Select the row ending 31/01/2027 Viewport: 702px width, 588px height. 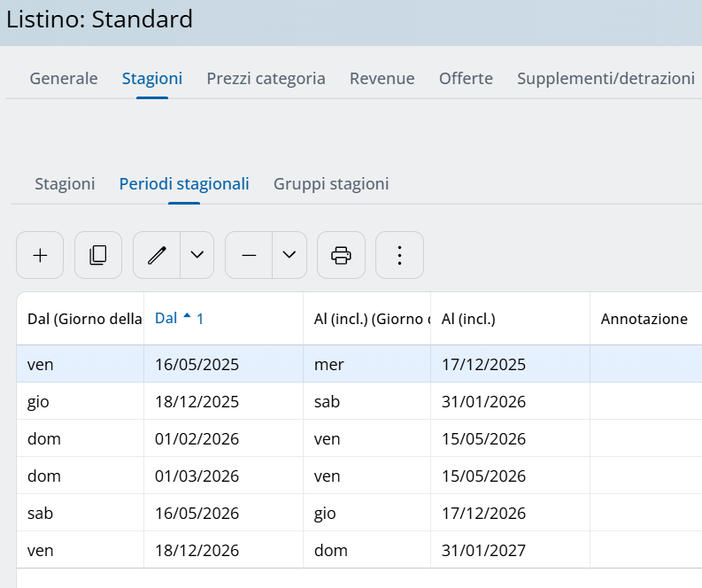(483, 550)
